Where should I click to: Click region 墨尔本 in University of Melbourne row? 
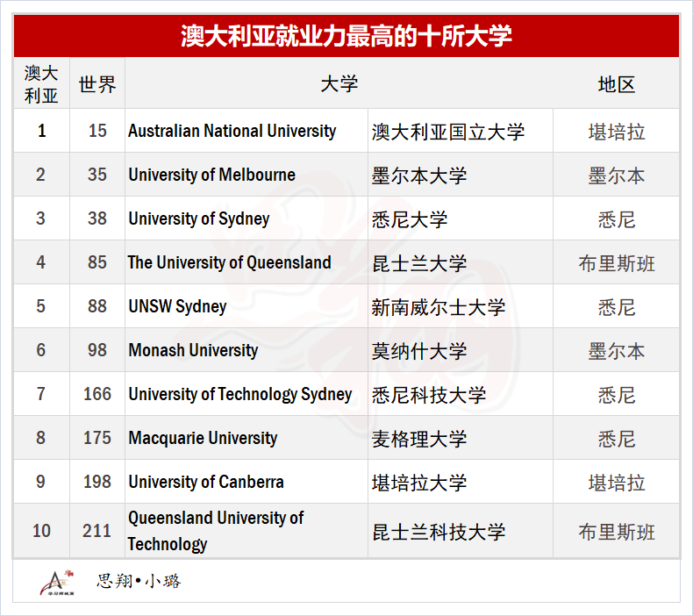616,175
